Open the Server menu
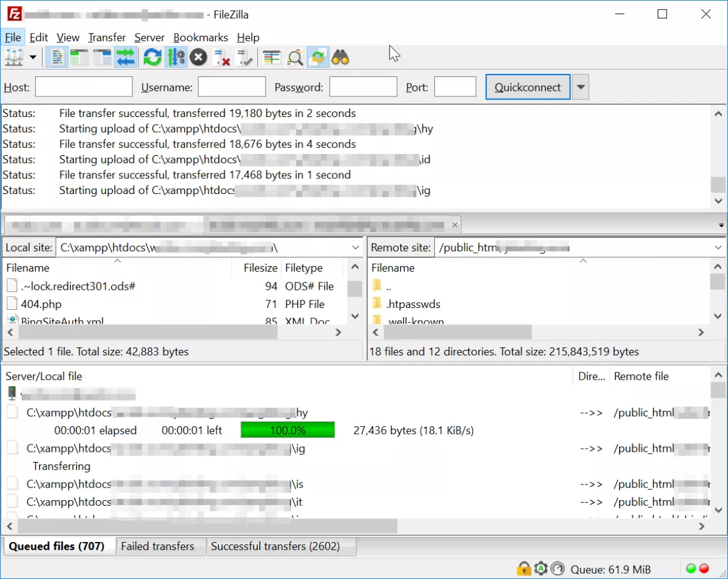 point(149,37)
